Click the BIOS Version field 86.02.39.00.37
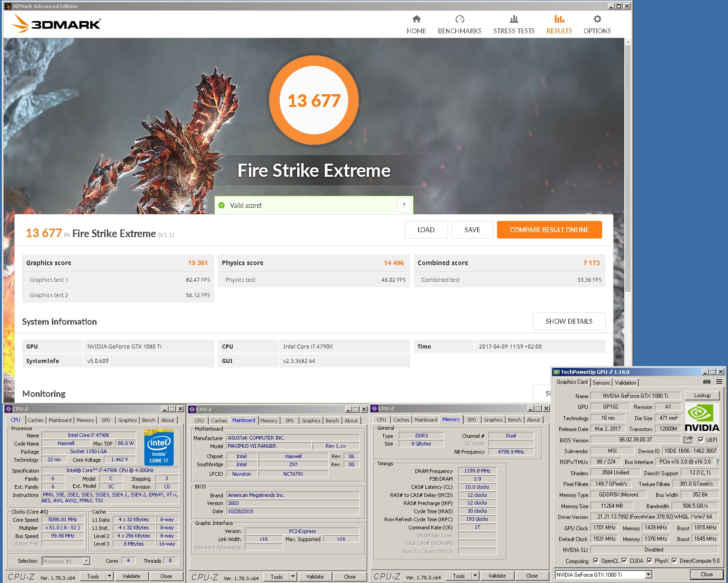 click(x=636, y=440)
